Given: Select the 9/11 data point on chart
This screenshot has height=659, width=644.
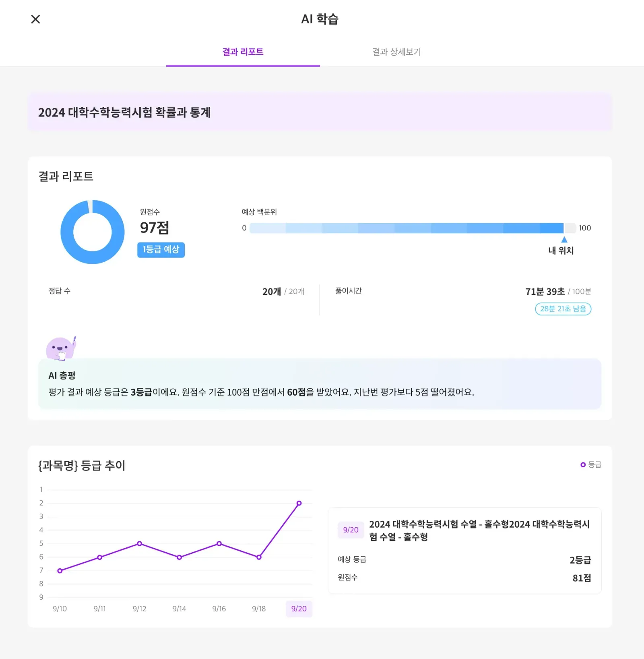Looking at the screenshot, I should click(x=100, y=557).
